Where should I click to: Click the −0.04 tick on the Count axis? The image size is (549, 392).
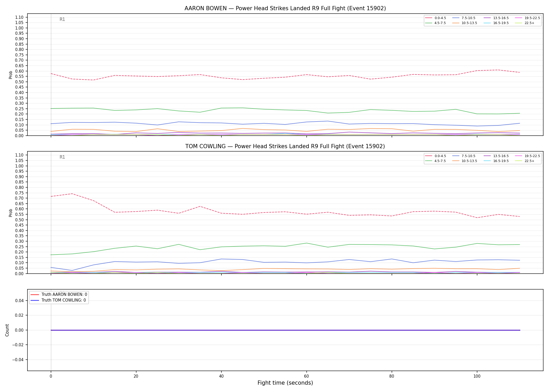pyautogui.click(x=18, y=360)
